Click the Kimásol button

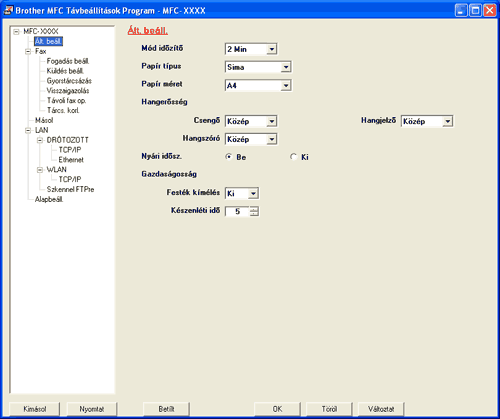35,409
